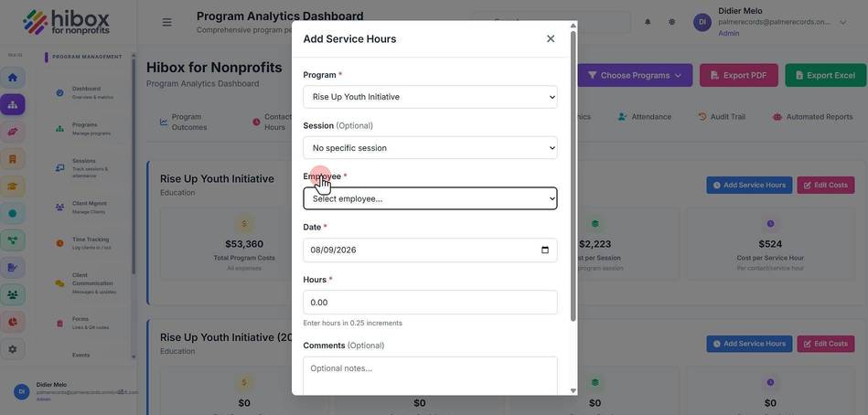Open the Program dropdown
The height and width of the screenshot is (415, 868).
tap(430, 97)
